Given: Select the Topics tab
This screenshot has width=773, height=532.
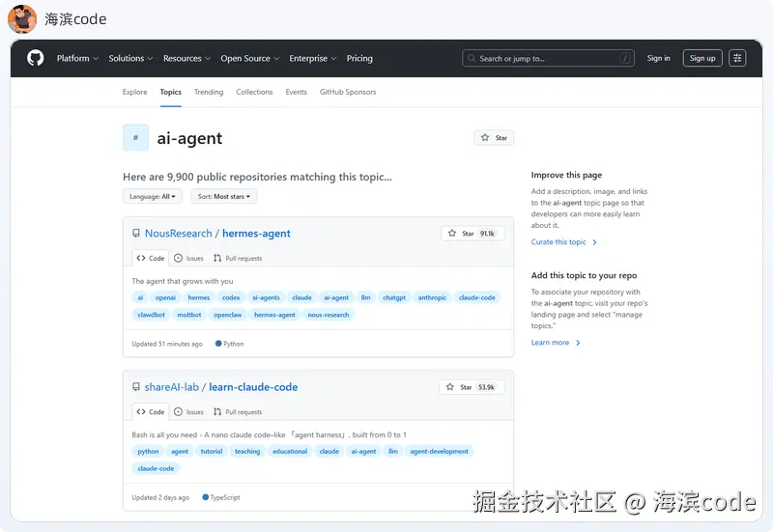Looking at the screenshot, I should tap(171, 92).
